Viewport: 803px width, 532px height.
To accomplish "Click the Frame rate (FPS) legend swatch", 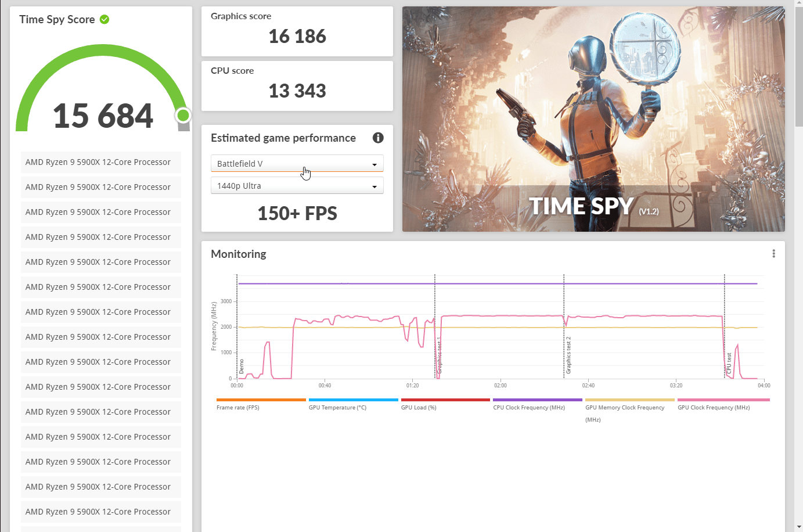I will pos(261,400).
